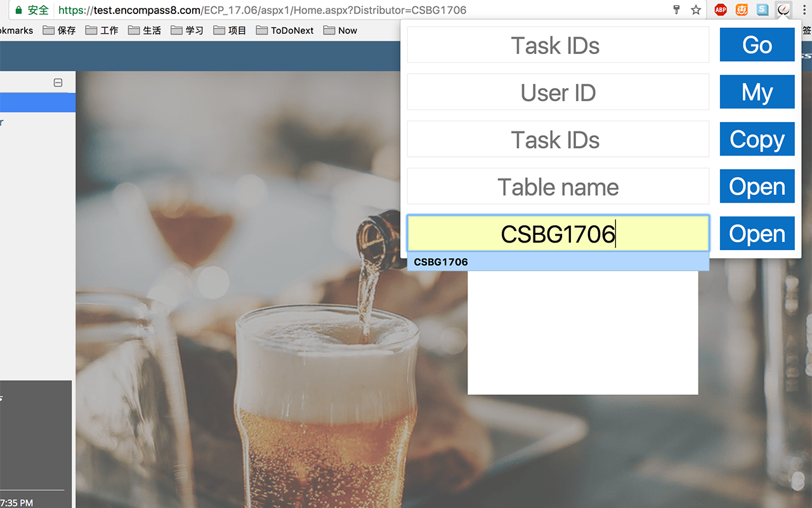Open the 学习 bookmarks folder
812x508 pixels.
point(187,30)
